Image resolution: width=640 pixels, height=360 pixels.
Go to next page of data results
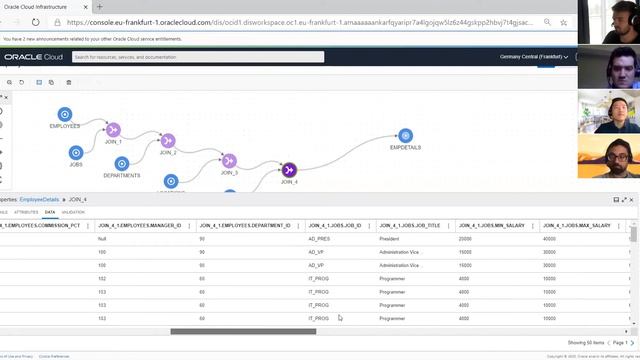(632, 343)
